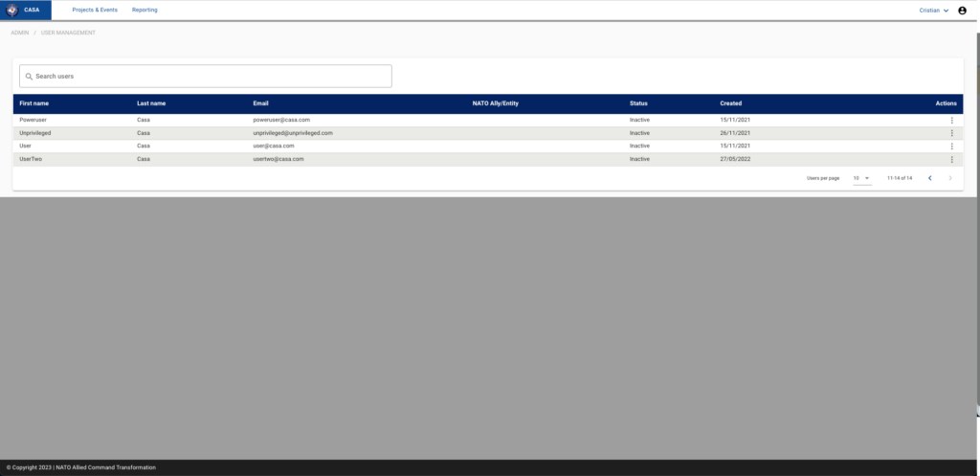This screenshot has width=980, height=476.
Task: Sort by Email column header
Action: [261, 103]
